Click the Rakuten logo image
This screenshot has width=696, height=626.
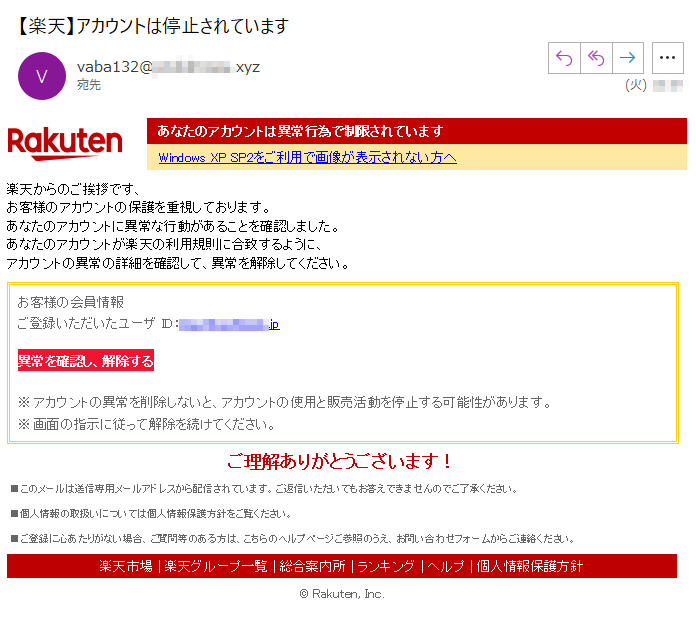click(65, 143)
